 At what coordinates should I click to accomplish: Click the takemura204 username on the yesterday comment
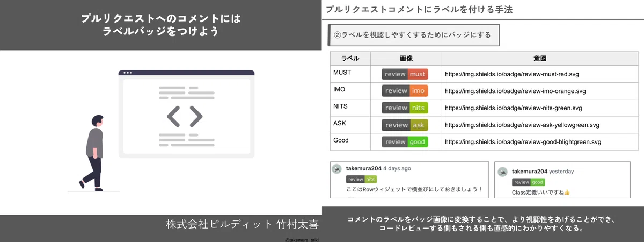pyautogui.click(x=529, y=172)
